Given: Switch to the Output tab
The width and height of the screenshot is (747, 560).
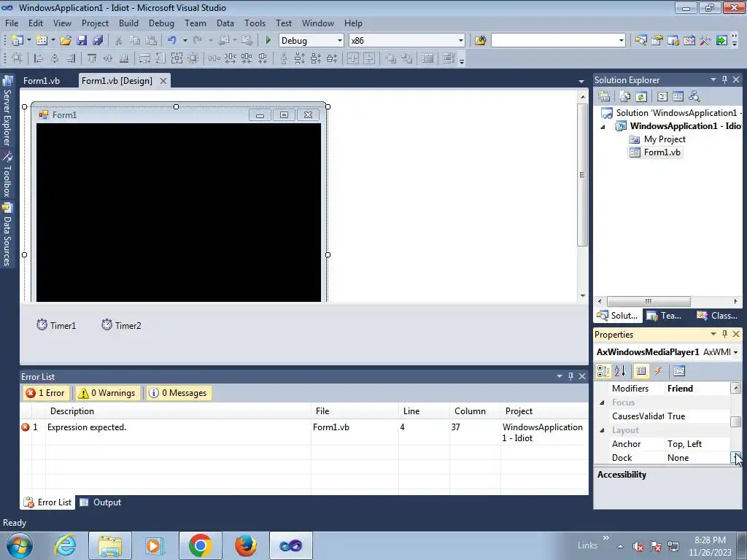Looking at the screenshot, I should (101, 502).
